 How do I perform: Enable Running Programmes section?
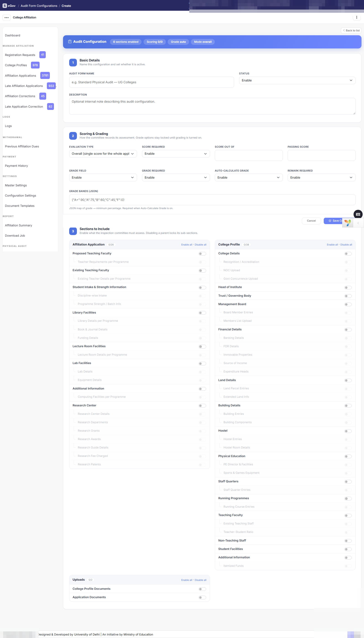[x=348, y=499]
